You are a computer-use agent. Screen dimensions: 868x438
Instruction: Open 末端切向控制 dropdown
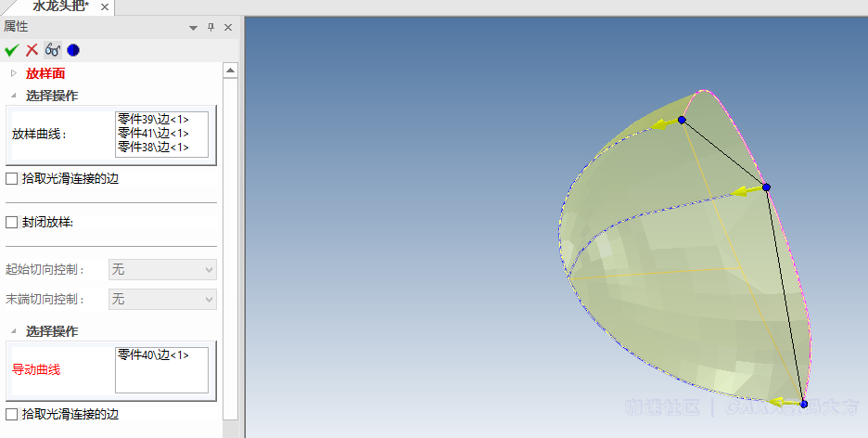pos(162,300)
